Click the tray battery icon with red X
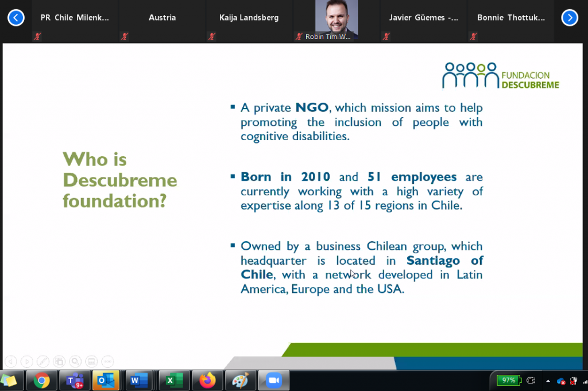The height and width of the screenshot is (391, 588). click(x=574, y=381)
